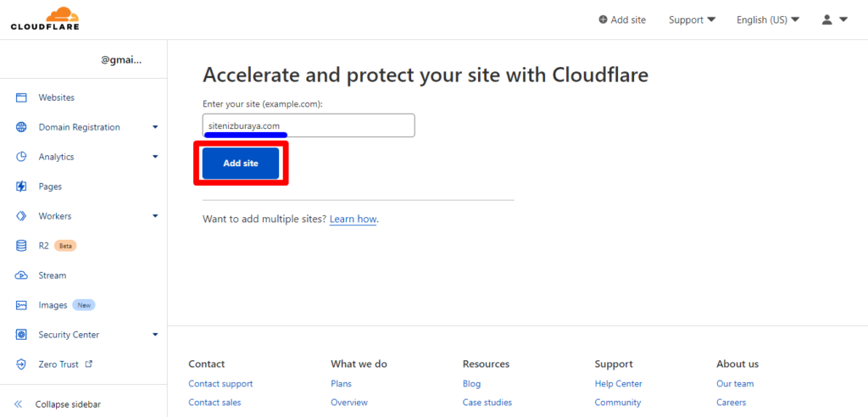Open Zero Trust in the sidebar

58,364
